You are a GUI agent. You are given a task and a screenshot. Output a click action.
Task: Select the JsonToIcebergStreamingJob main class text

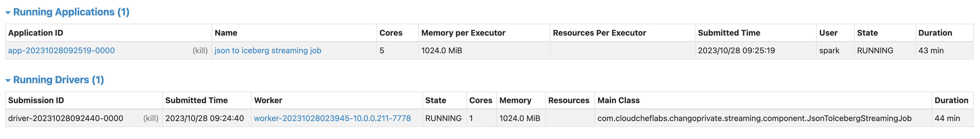[754, 118]
